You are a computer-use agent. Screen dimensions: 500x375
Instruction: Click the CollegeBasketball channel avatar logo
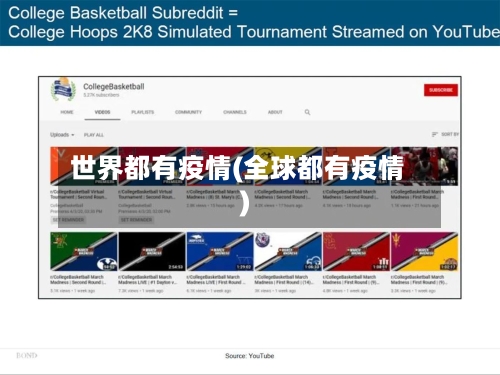(62, 89)
